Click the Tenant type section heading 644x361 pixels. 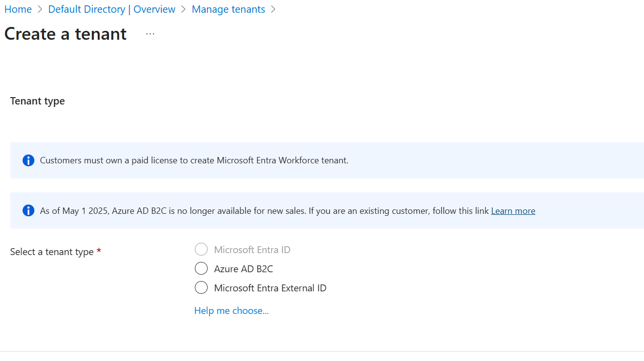click(37, 101)
